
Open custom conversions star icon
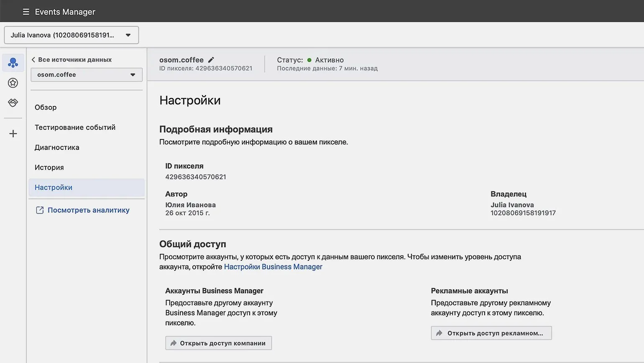[x=13, y=83]
